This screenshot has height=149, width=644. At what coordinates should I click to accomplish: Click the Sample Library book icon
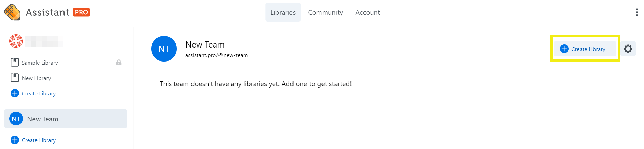pos(15,63)
